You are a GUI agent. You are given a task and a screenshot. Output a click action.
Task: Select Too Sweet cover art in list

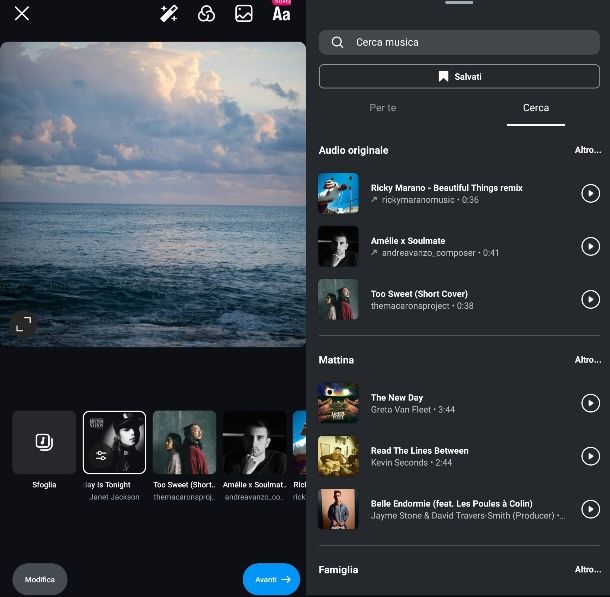coord(338,299)
